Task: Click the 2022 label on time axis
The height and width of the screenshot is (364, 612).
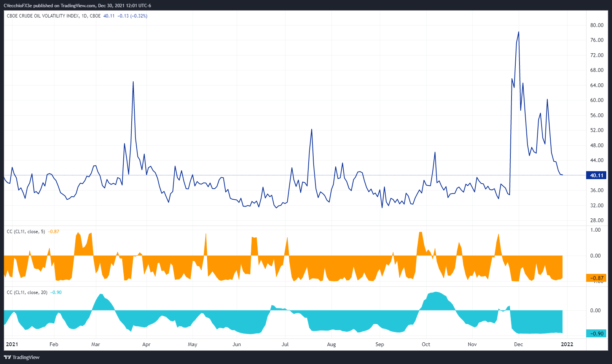Action: coord(567,344)
